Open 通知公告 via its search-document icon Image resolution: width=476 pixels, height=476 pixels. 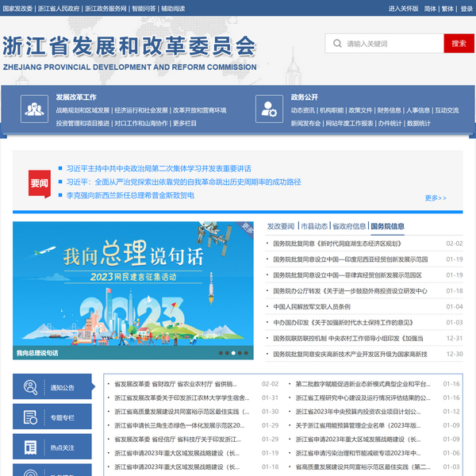(x=32, y=387)
